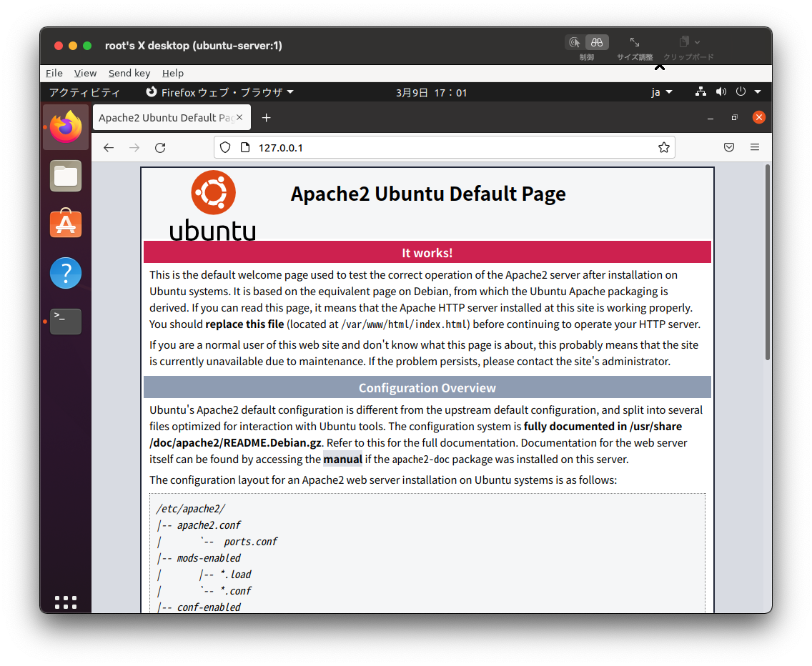The height and width of the screenshot is (666, 812).
Task: Open the tracking protection shield icon
Action: 225,148
